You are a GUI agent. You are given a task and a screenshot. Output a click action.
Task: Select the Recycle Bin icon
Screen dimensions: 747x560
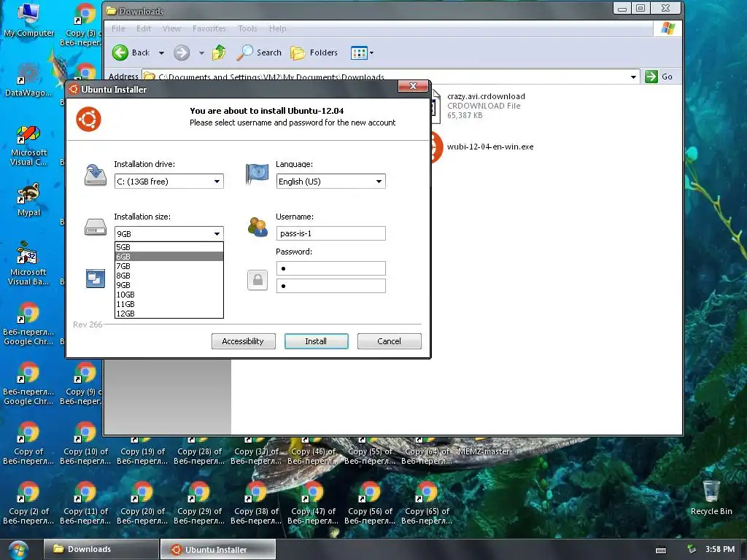click(x=711, y=497)
